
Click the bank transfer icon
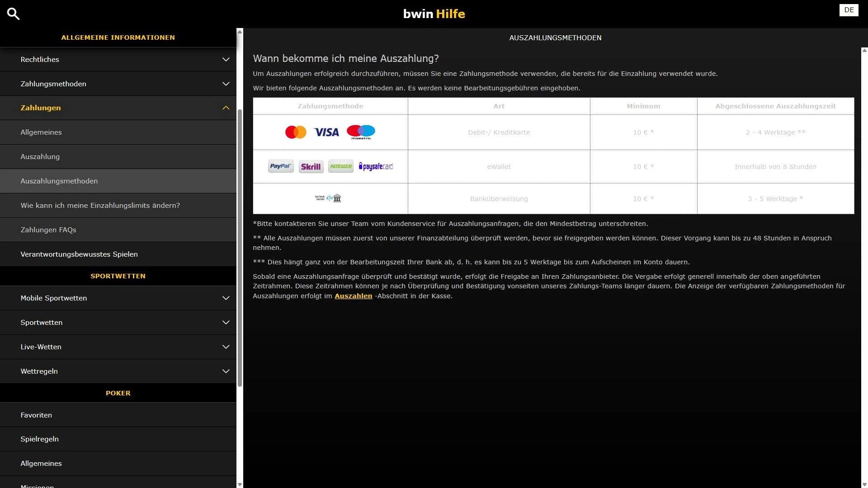pos(328,198)
